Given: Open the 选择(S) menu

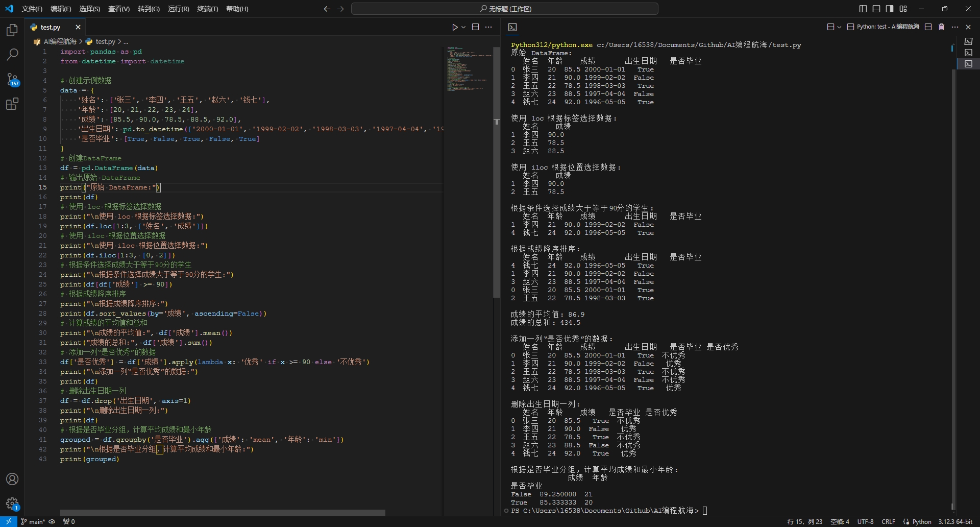Looking at the screenshot, I should [x=90, y=9].
